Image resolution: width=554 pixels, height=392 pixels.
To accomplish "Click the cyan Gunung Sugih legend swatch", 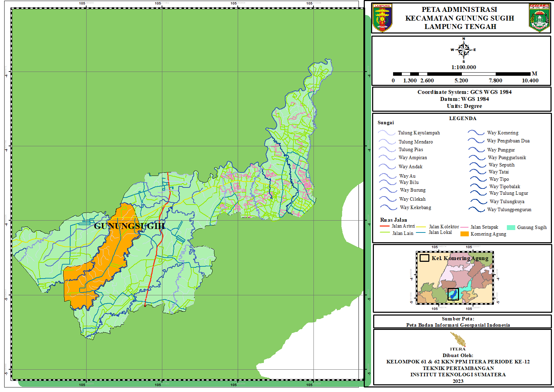I will 511,228.
